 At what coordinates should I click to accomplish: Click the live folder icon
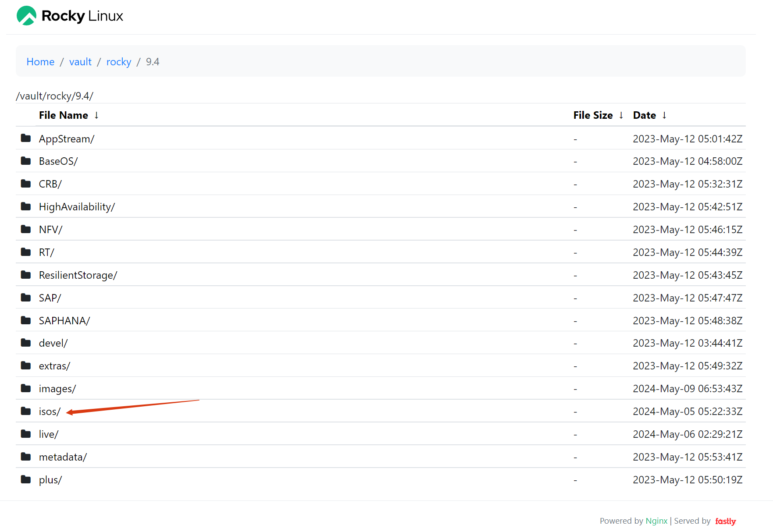[26, 434]
